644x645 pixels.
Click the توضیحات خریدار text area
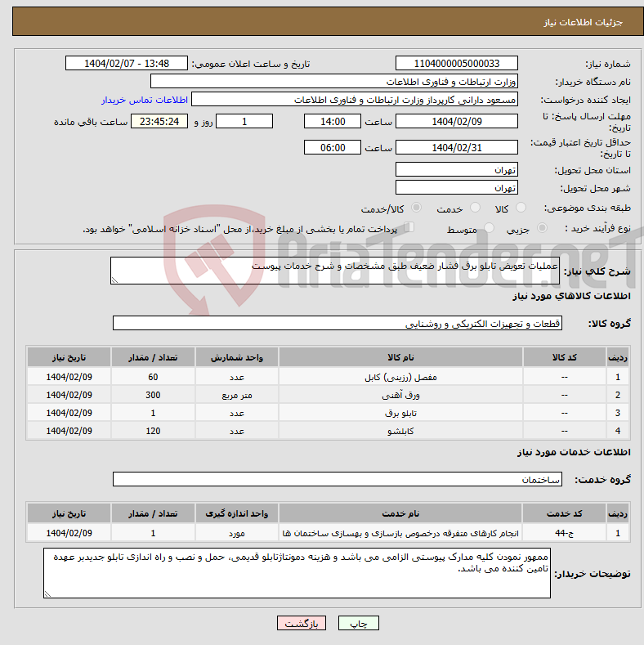(x=297, y=573)
